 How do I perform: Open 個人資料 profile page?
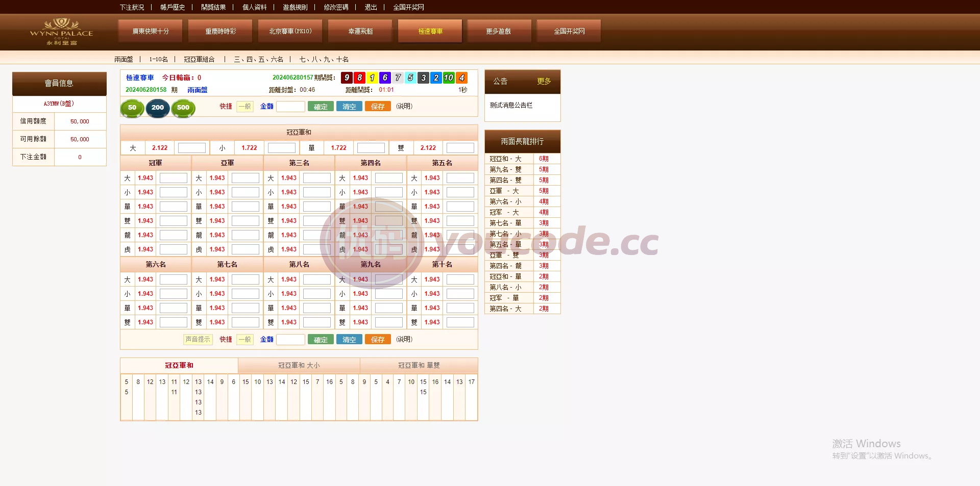254,7
